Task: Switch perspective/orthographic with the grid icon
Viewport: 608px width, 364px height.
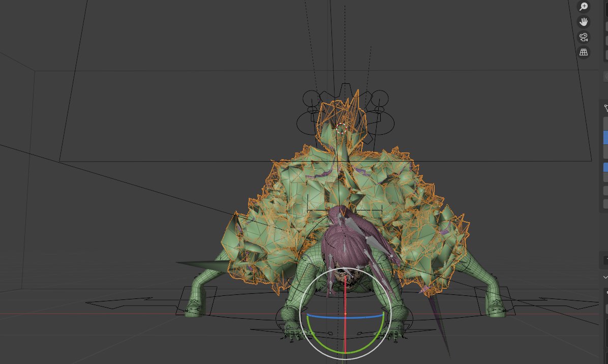Action: (x=584, y=52)
